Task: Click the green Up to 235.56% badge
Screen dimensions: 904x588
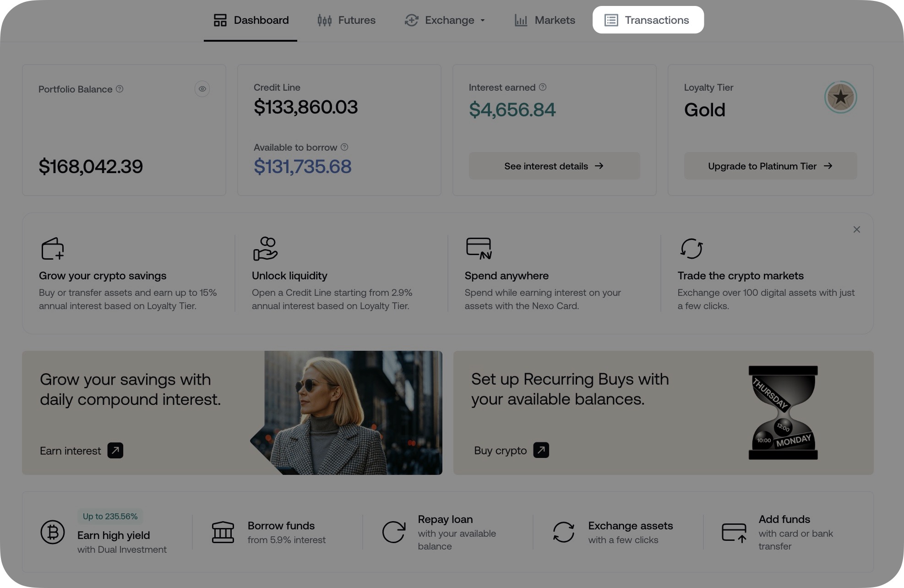Action: click(x=109, y=516)
